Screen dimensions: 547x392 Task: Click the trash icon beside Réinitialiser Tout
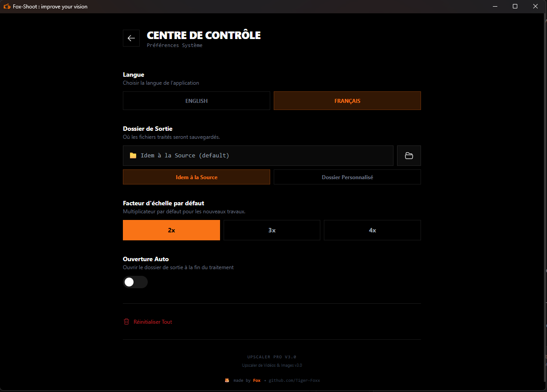pos(126,321)
